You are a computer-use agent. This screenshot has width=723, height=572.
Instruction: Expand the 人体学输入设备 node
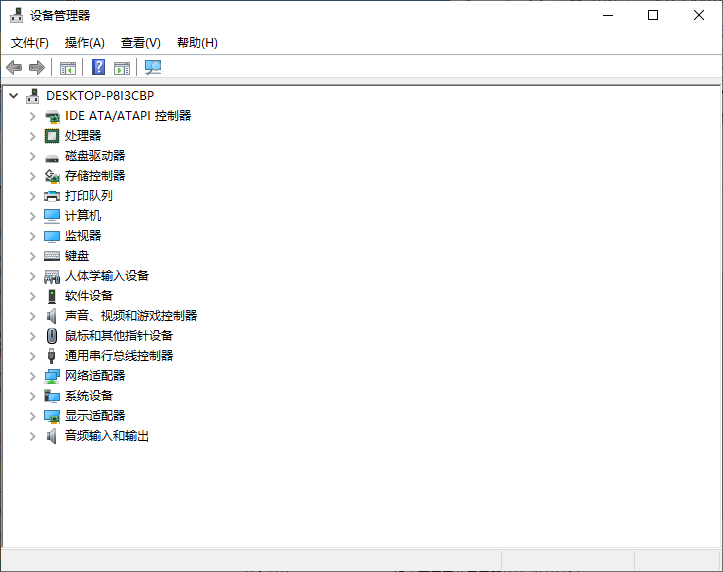pos(32,276)
